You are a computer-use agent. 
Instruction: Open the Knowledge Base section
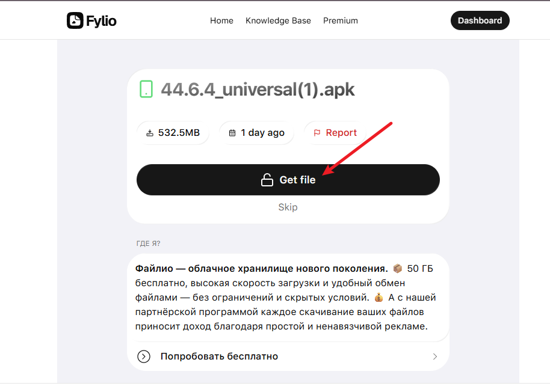point(278,20)
